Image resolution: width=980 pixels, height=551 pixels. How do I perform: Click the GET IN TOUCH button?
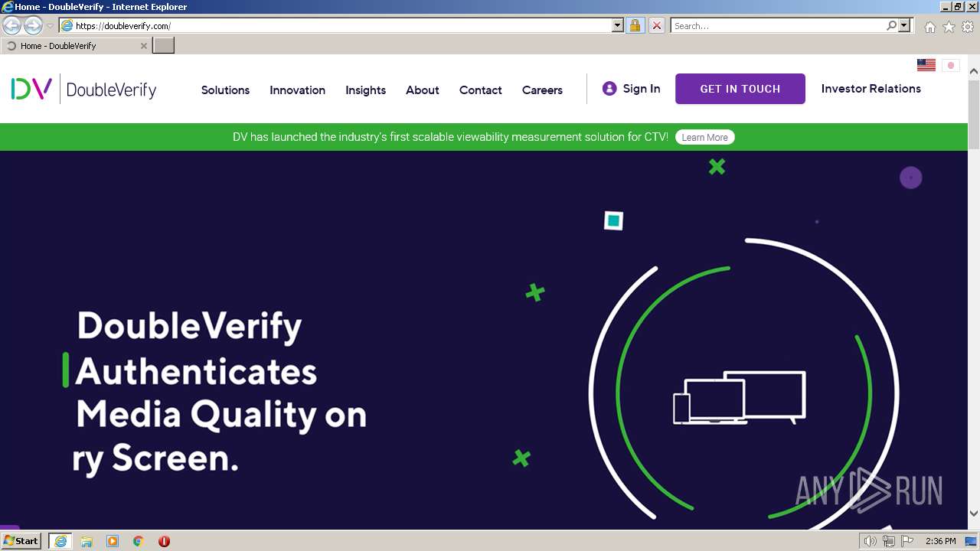tap(740, 89)
